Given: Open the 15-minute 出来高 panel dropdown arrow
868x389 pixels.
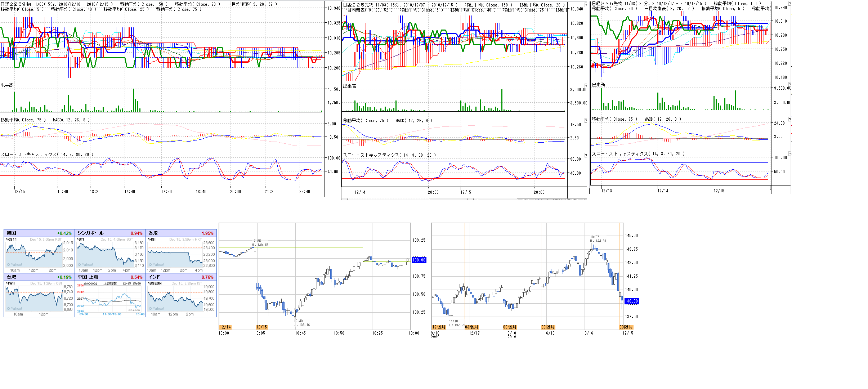Looking at the screenshot, I should pyautogui.click(x=586, y=85).
